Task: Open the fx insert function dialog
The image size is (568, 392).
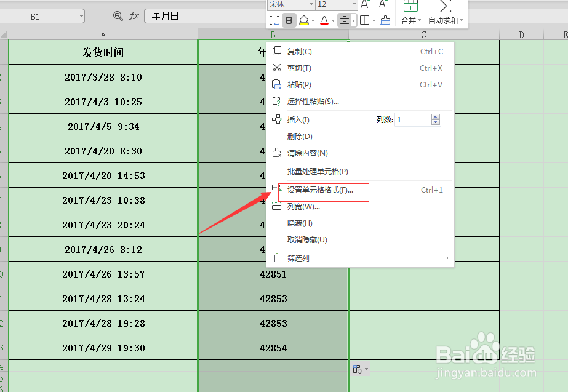Action: [x=134, y=16]
